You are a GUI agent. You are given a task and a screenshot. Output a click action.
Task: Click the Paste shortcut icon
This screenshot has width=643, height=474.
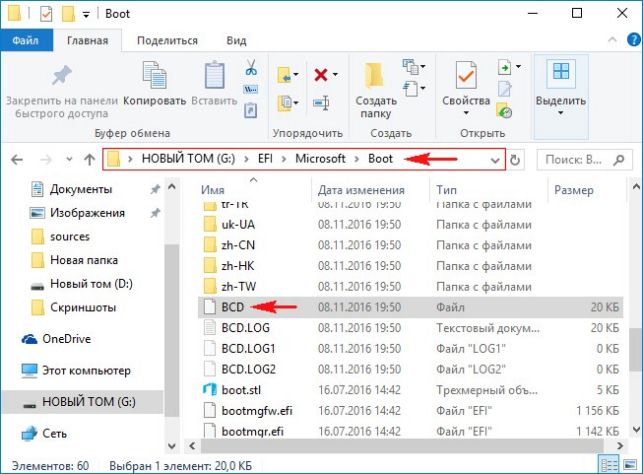point(251,110)
